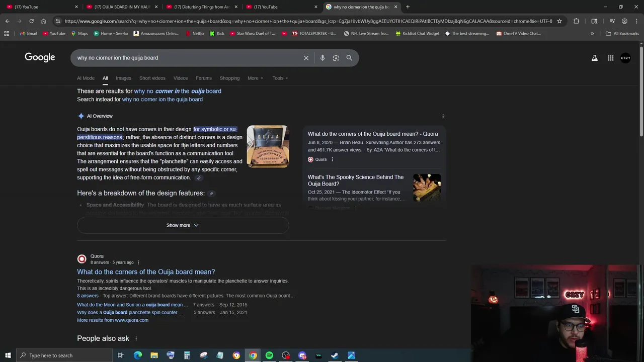Image resolution: width=644 pixels, height=362 pixels.
Task: Open the Quora result three-dot menu
Action: click(138, 262)
